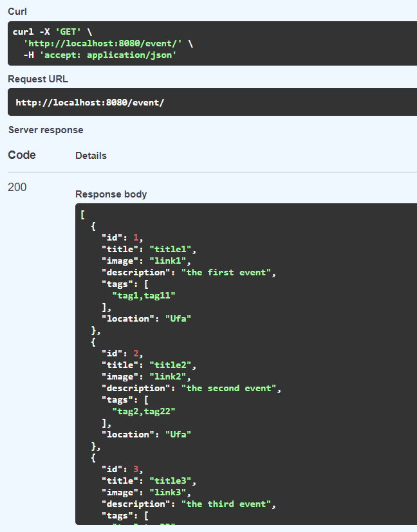The height and width of the screenshot is (532, 417).
Task: Click the "link3" image value
Action: coord(167,492)
